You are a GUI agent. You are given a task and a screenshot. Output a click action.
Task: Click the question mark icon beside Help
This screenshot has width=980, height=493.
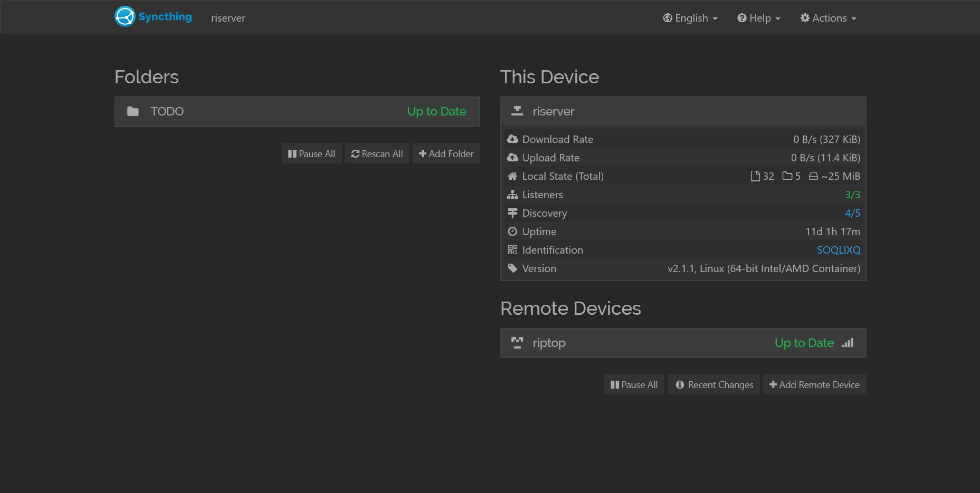(x=742, y=18)
